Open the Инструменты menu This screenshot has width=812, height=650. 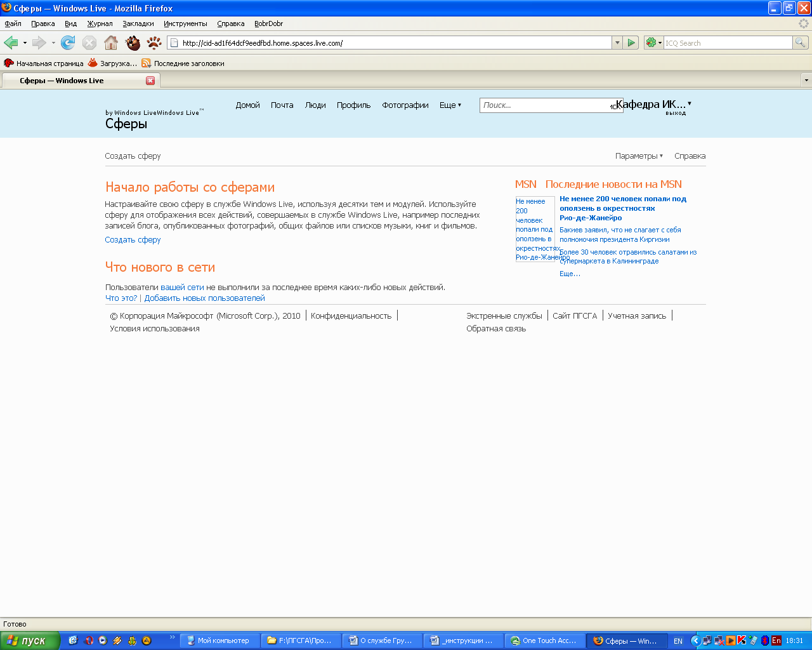click(185, 23)
